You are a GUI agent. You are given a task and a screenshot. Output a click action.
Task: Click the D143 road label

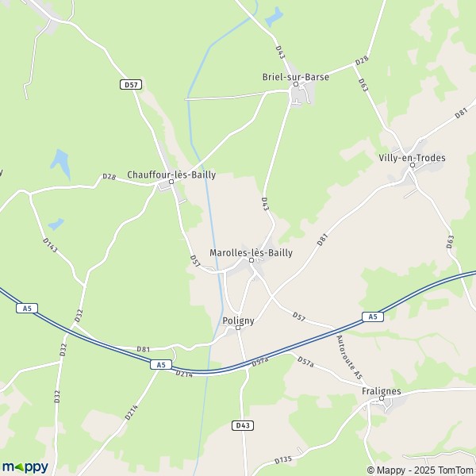[50, 245]
